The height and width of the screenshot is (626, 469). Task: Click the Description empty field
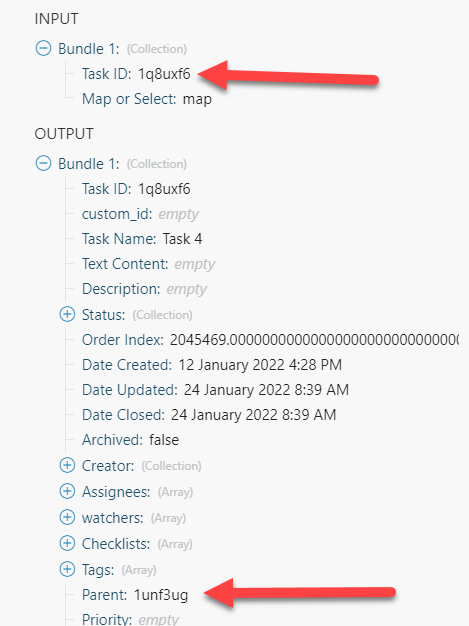pyautogui.click(x=186, y=289)
